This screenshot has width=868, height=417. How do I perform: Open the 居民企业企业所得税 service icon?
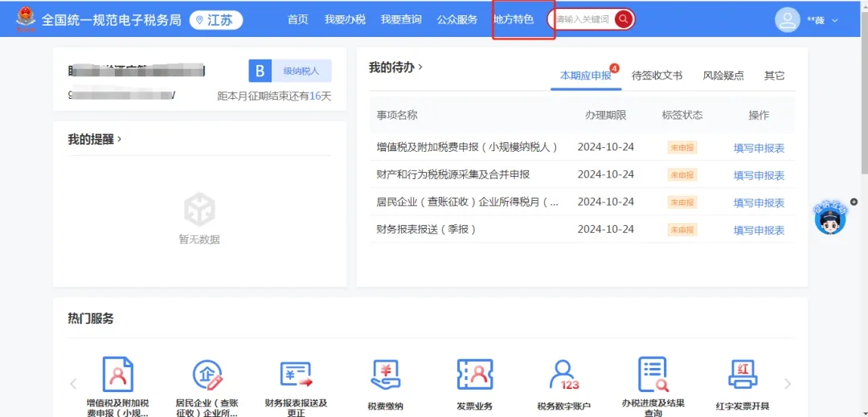[207, 374]
